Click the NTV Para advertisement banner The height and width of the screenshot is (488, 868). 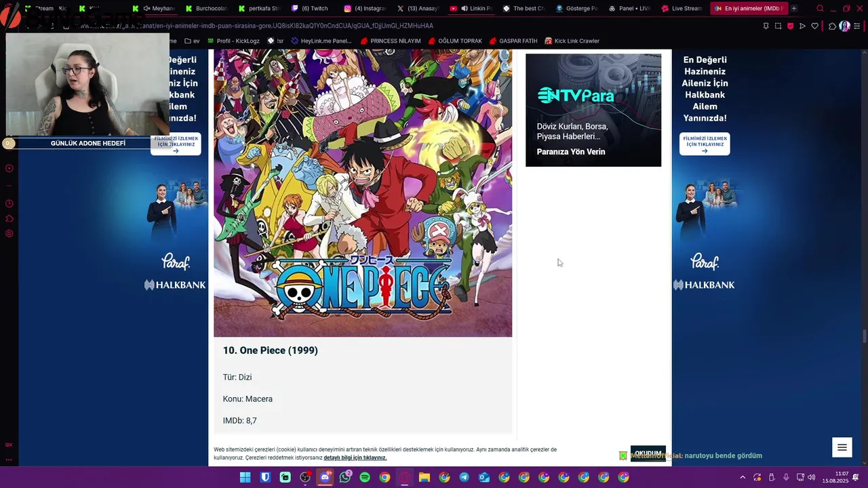click(593, 110)
